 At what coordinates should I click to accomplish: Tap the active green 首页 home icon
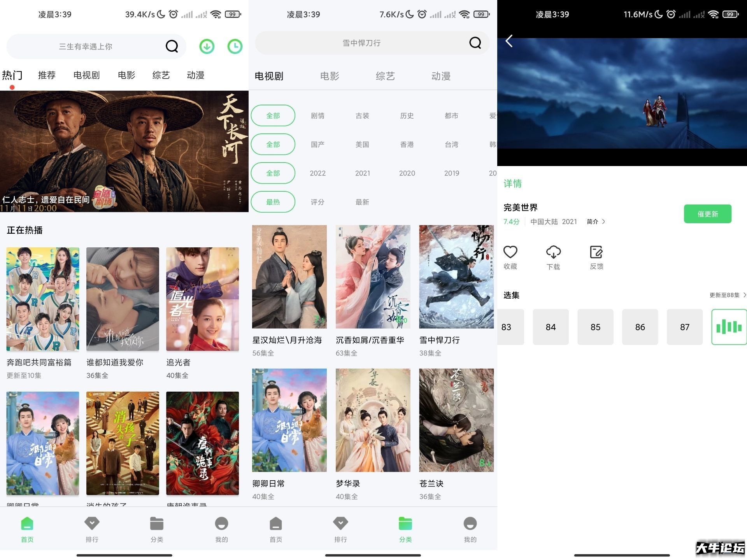tap(27, 523)
